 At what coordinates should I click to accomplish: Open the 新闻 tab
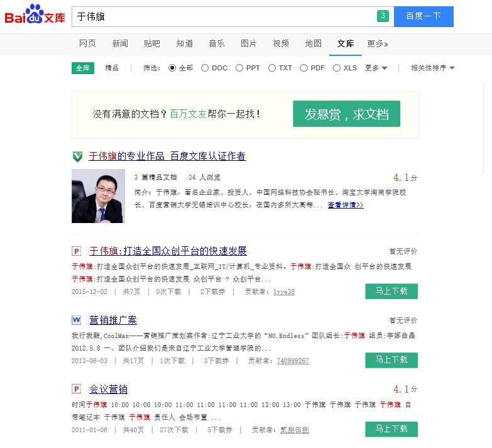(120, 43)
